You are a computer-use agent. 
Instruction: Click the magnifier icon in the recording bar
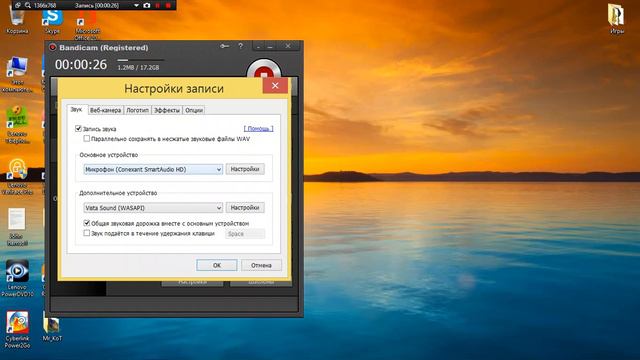pyautogui.click(x=28, y=5)
